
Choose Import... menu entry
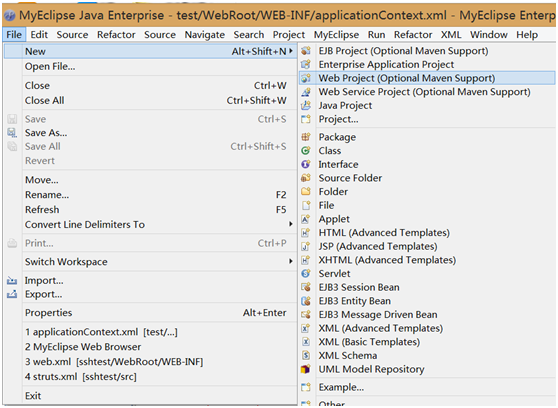click(x=151, y=281)
